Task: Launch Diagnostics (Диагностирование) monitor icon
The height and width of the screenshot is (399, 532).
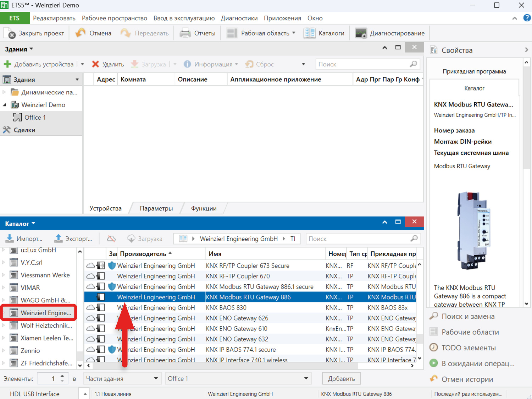Action: coord(361,33)
